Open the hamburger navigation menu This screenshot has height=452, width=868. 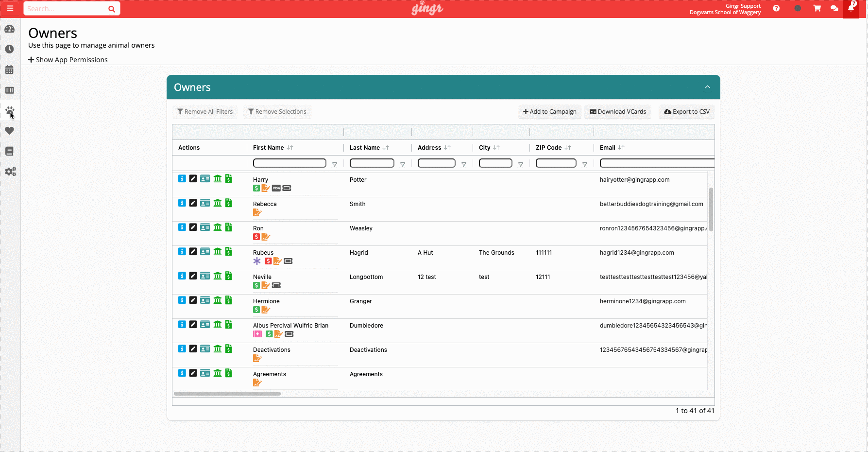tap(10, 8)
